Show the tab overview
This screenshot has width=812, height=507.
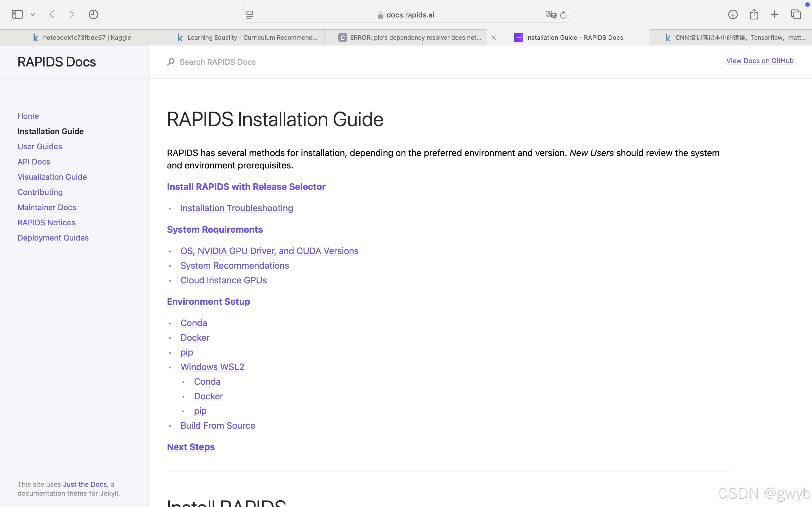tap(796, 14)
